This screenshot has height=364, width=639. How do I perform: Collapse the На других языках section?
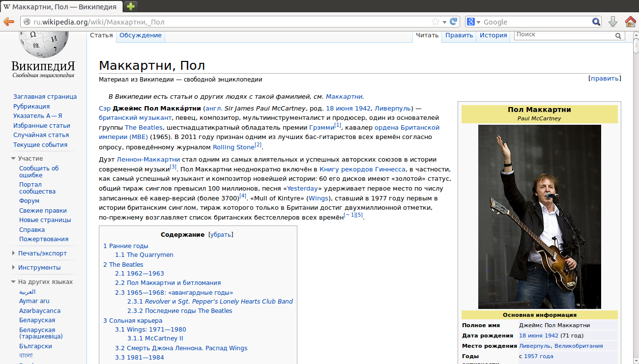[13, 282]
